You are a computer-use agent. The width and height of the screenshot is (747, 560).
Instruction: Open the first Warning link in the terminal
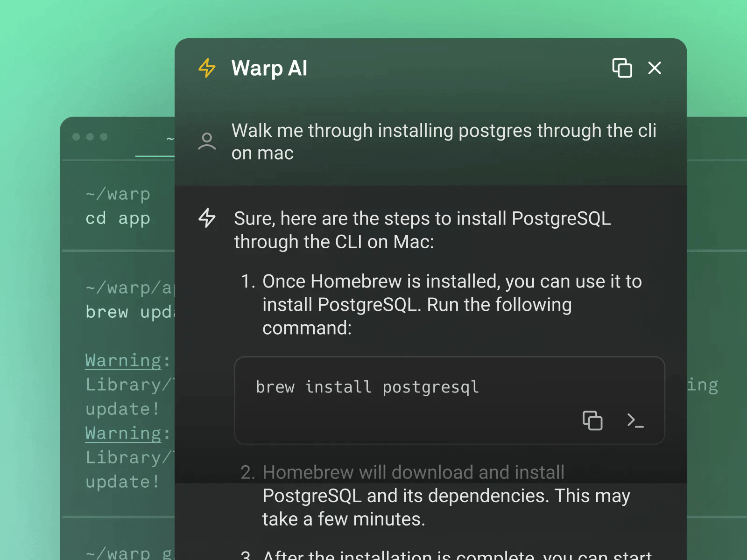(x=123, y=361)
